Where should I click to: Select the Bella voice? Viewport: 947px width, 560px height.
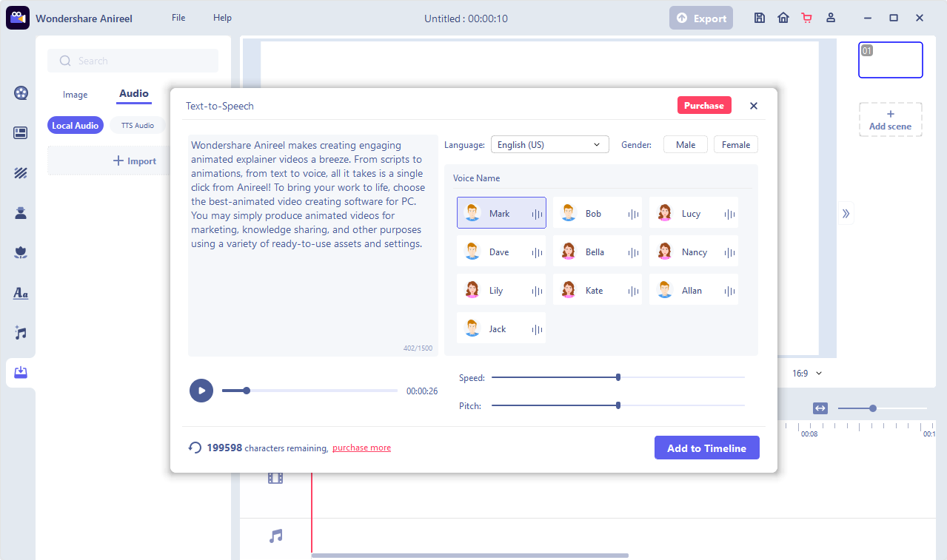point(598,252)
